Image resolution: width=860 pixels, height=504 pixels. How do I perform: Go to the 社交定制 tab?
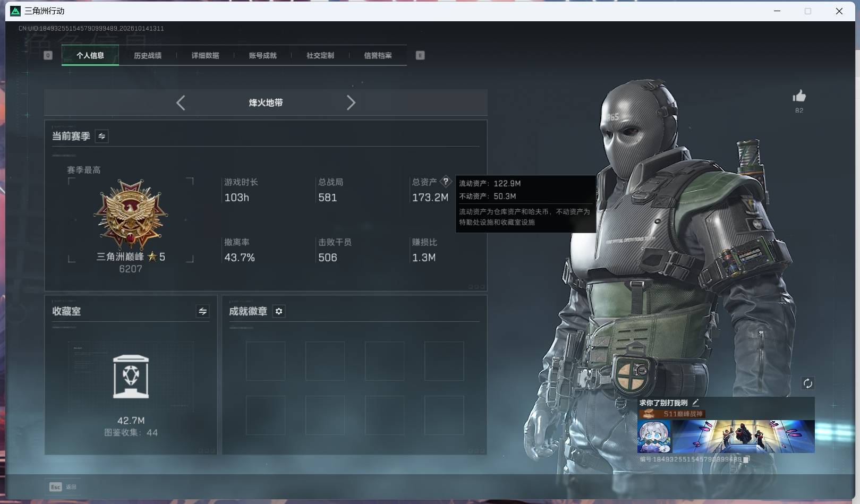click(320, 55)
